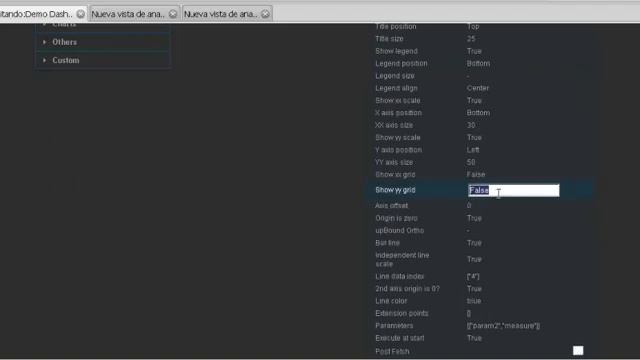Toggle the Bar line value True
640x360 pixels.
click(x=474, y=243)
